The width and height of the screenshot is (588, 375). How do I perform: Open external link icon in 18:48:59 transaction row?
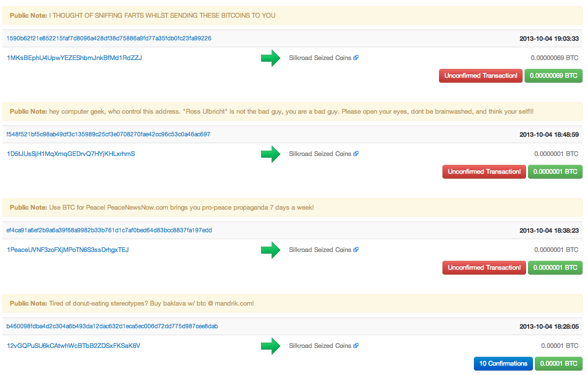(356, 154)
